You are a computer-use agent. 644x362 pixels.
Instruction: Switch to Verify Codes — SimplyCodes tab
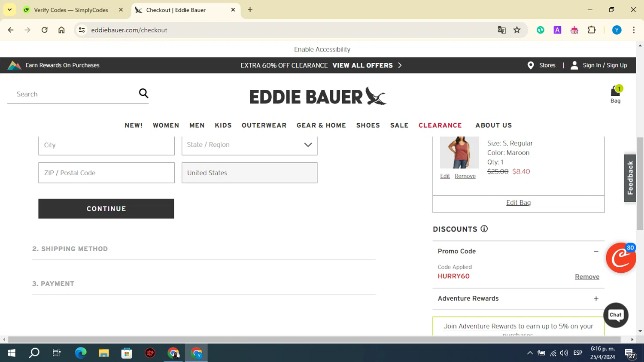point(71,10)
